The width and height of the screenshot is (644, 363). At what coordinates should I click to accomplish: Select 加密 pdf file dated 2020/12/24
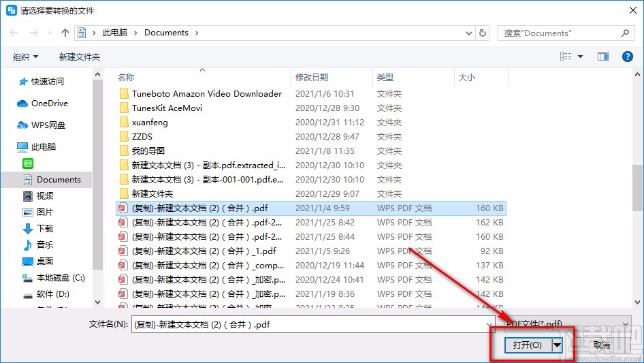pyautogui.click(x=311, y=279)
